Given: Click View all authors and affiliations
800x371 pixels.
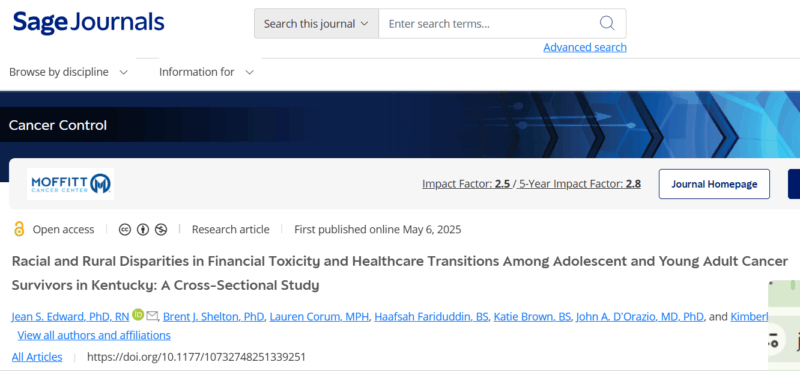Looking at the screenshot, I should (x=94, y=335).
